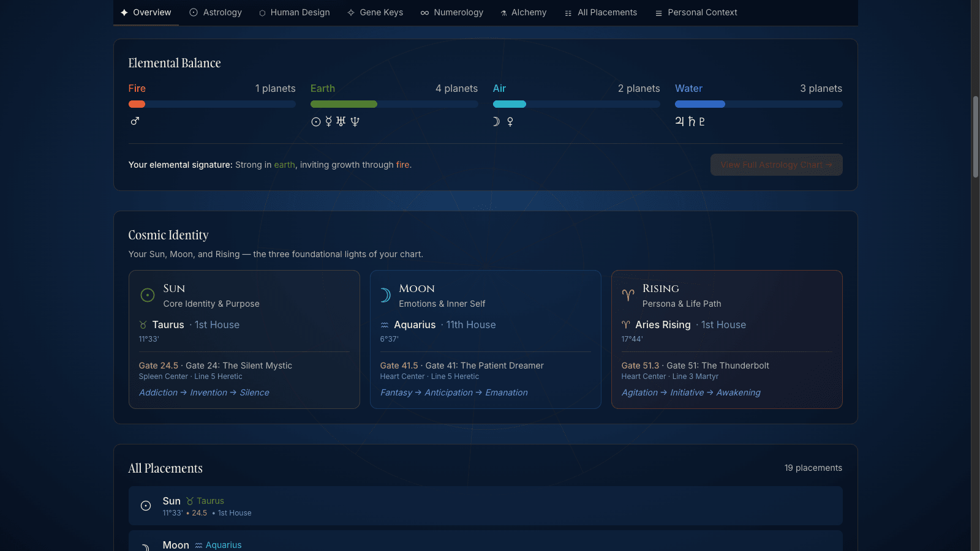This screenshot has height=551, width=980.
Task: Click the Fire element progress bar
Action: click(212, 104)
